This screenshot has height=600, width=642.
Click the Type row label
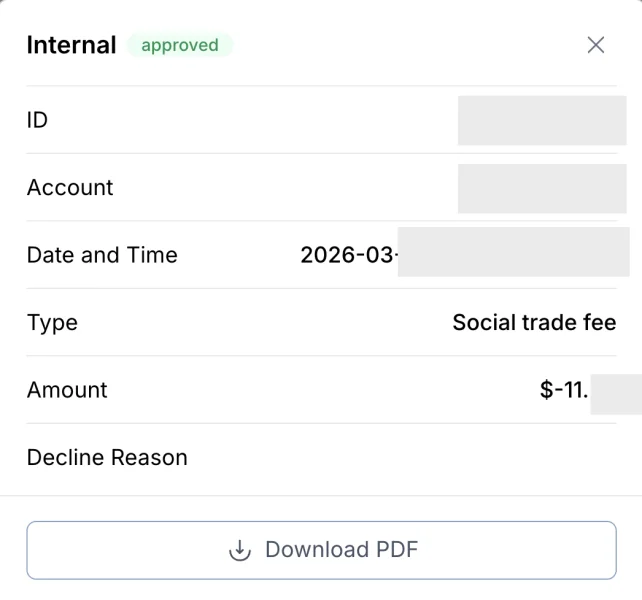[x=52, y=323]
